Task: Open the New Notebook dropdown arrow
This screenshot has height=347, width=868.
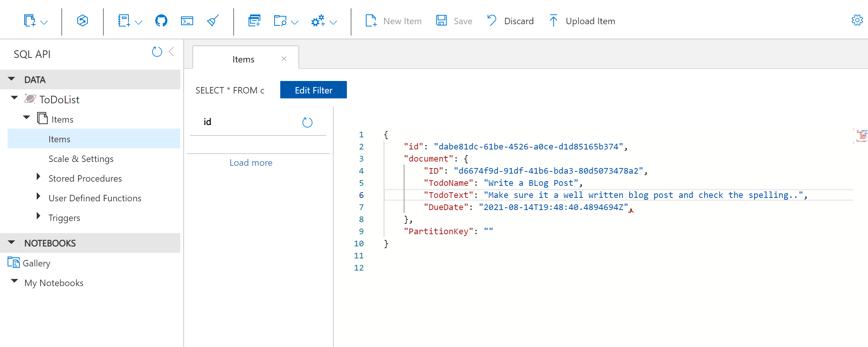Action: (x=139, y=22)
